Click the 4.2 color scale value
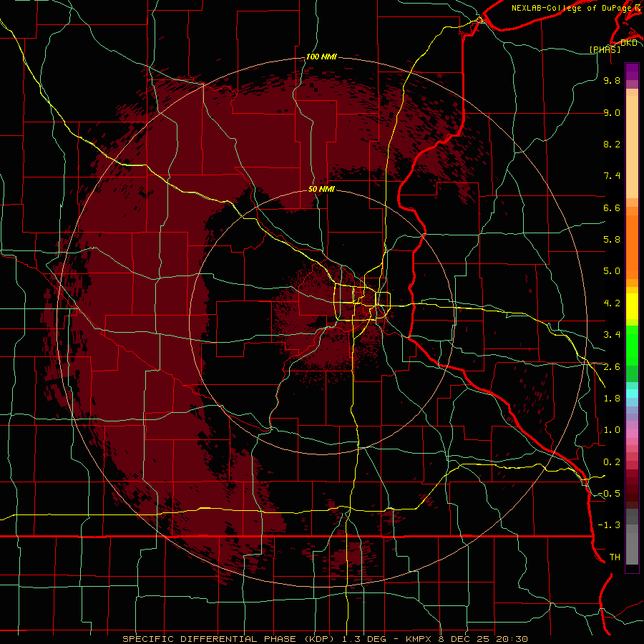Image resolution: width=644 pixels, height=644 pixels. [x=612, y=303]
